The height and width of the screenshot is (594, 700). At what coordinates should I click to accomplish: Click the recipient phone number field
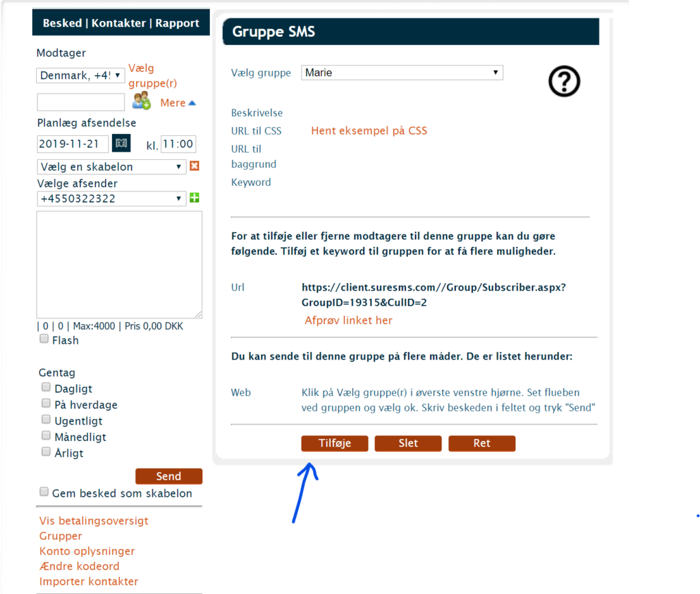81,103
